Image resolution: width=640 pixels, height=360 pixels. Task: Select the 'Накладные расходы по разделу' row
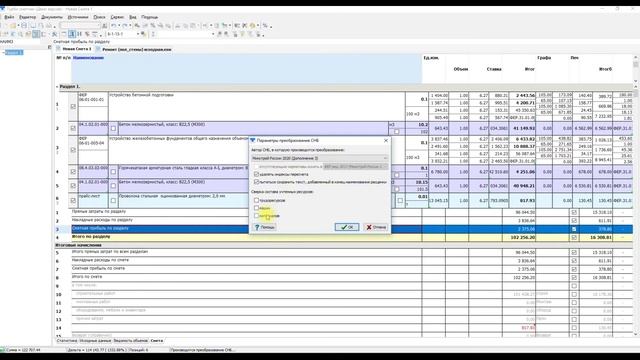point(344,220)
